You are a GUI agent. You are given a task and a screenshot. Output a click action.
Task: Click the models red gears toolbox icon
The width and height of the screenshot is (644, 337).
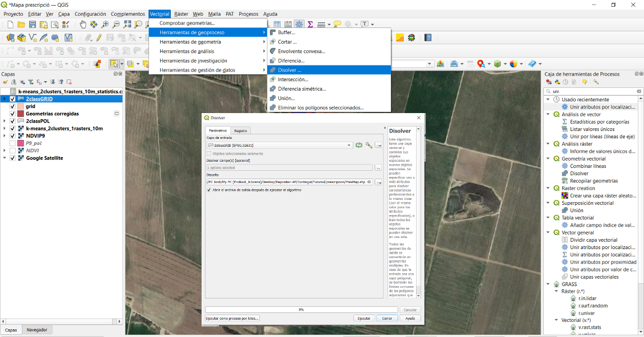coord(549,82)
